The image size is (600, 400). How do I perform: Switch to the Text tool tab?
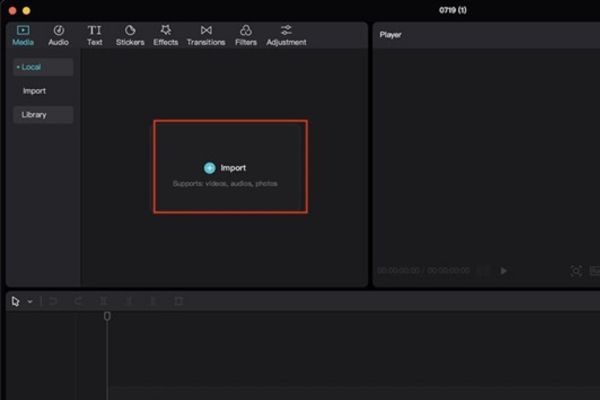click(94, 35)
